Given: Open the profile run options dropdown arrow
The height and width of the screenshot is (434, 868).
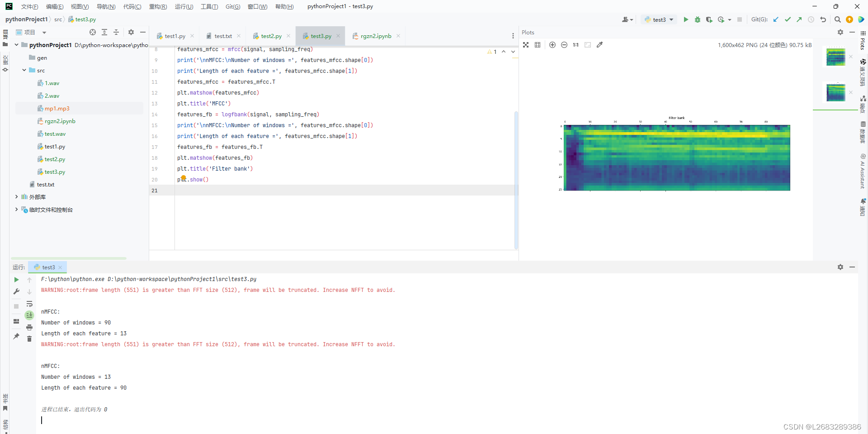Looking at the screenshot, I should click(730, 19).
